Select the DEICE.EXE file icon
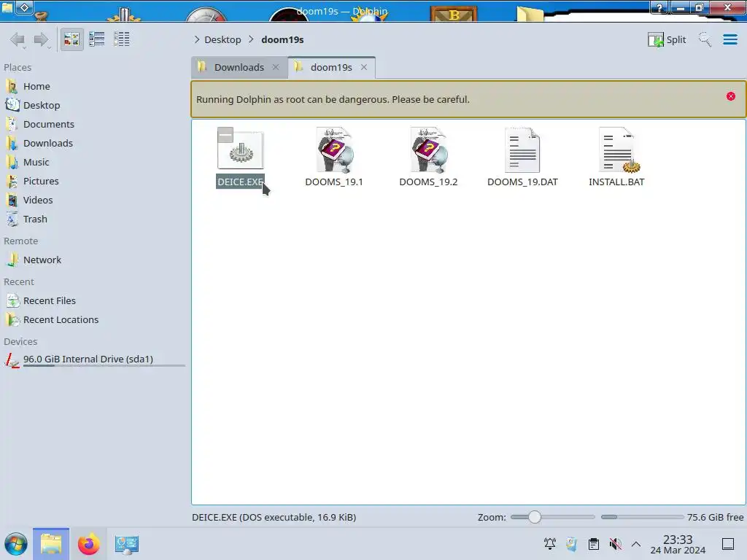 click(x=241, y=150)
